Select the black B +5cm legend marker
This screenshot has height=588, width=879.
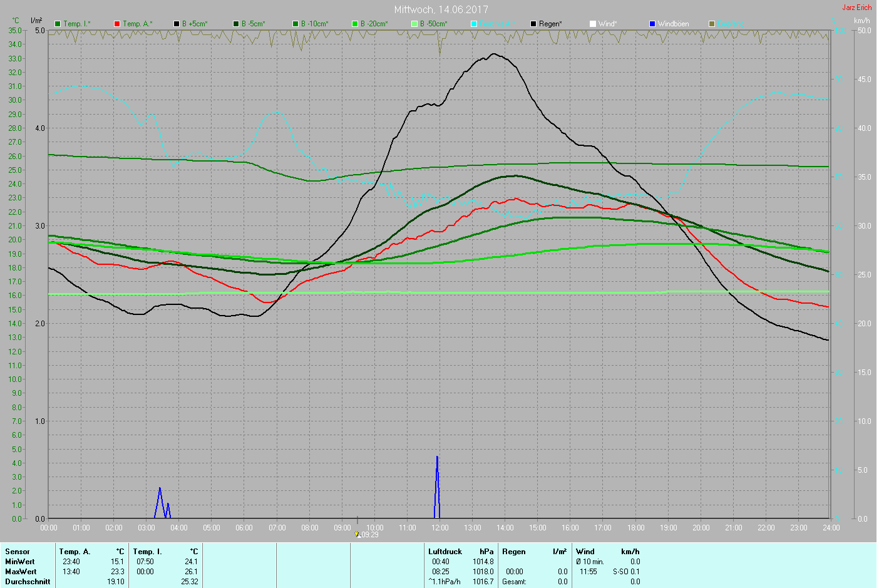click(177, 24)
